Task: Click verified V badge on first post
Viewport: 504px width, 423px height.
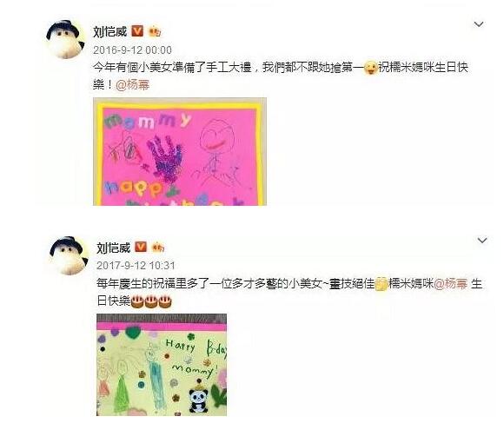Action: (137, 30)
